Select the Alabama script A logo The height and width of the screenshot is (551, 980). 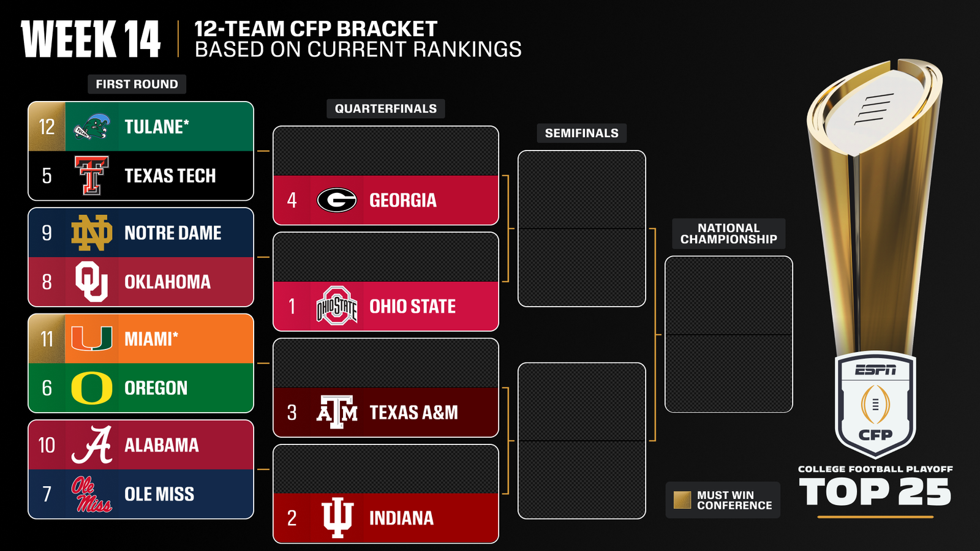click(x=92, y=445)
